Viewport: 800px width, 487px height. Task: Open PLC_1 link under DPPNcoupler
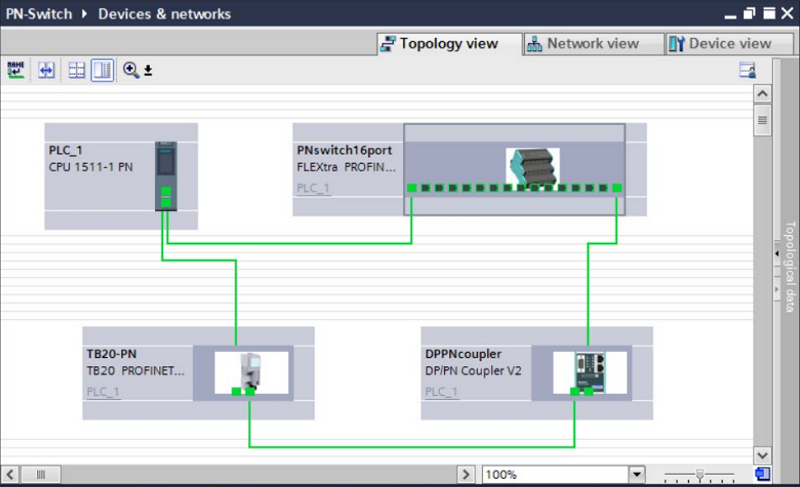[442, 392]
